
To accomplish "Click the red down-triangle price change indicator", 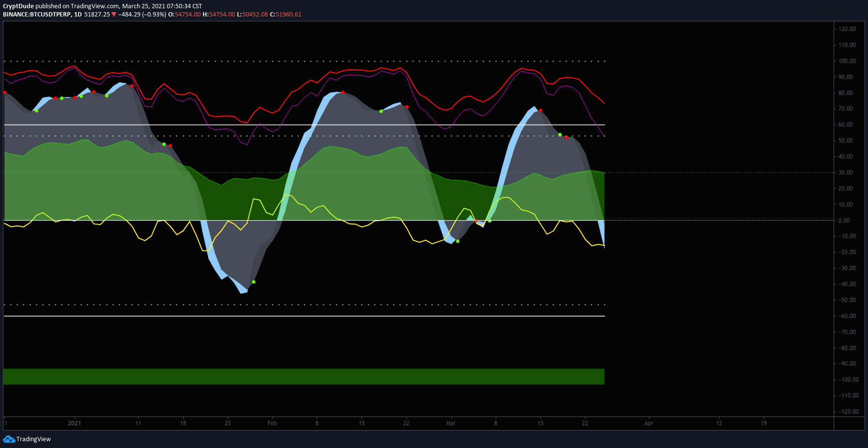I will (x=114, y=15).
